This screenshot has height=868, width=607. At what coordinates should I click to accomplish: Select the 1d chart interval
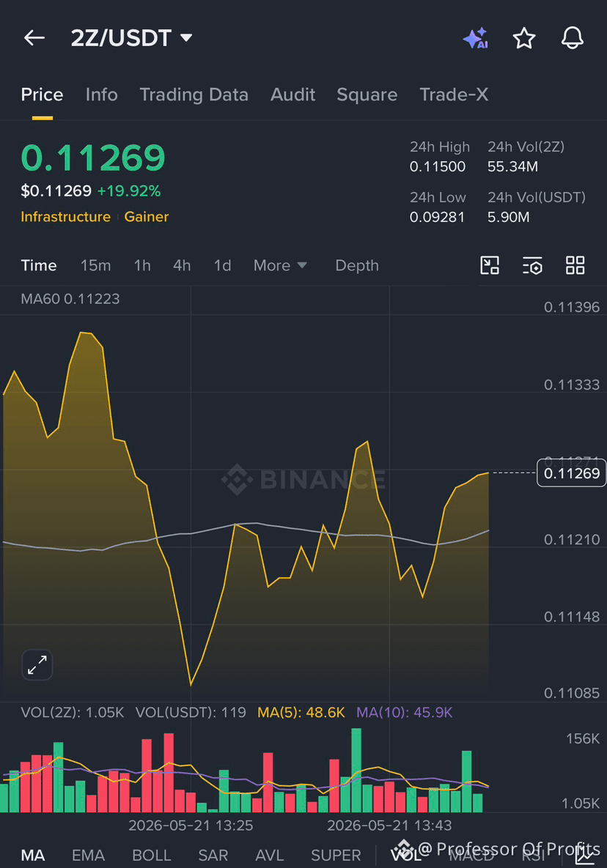click(x=223, y=265)
